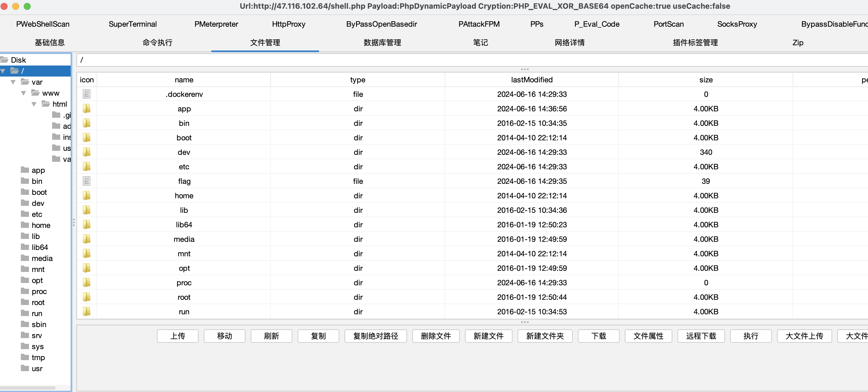Collapse the www tree node
This screenshot has width=868, height=392.
tap(23, 93)
